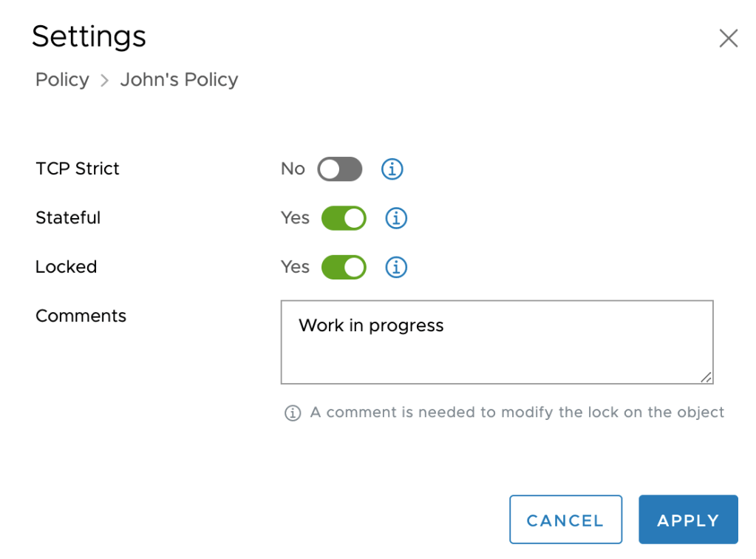Click the Comments box resize handle

707,378
